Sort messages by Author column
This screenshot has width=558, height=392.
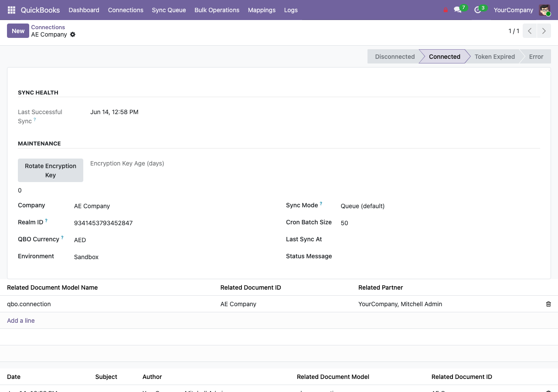coord(152,377)
